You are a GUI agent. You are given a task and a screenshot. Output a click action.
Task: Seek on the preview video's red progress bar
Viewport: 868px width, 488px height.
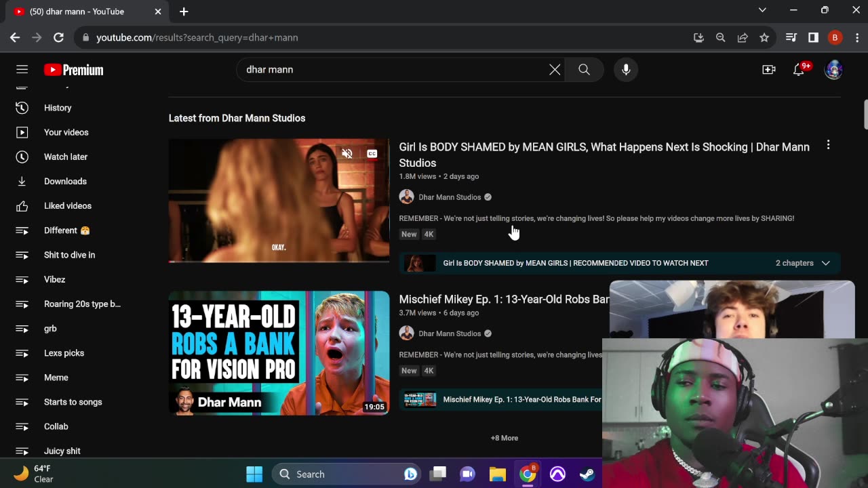(279, 261)
